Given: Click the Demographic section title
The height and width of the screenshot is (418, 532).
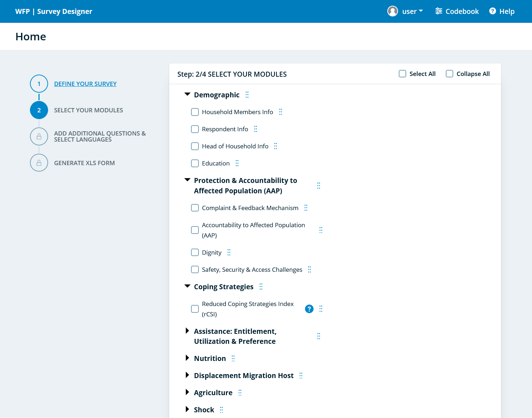Looking at the screenshot, I should click(x=217, y=95).
